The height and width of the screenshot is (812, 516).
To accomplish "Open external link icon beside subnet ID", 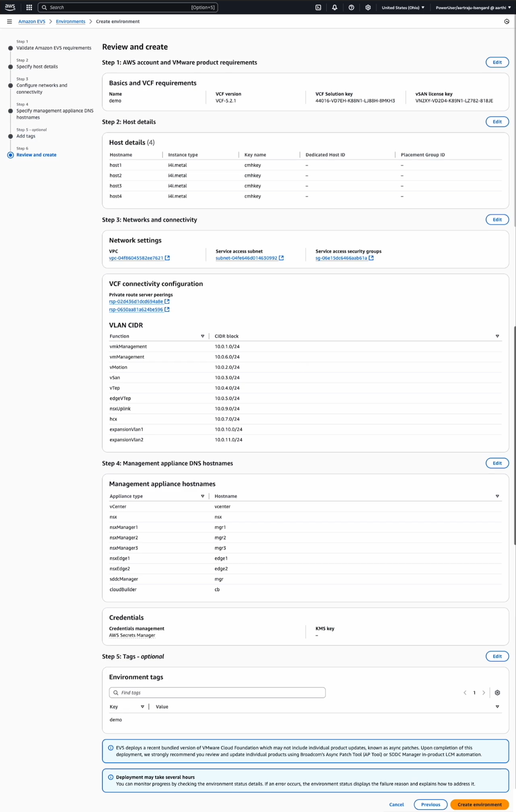I will 281,258.
